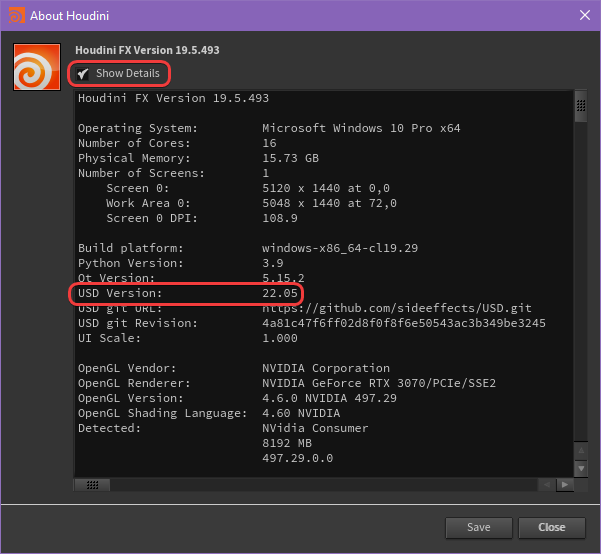Click the '22.05' USD version value
Viewport: 601px width, 554px height.
[x=280, y=293]
